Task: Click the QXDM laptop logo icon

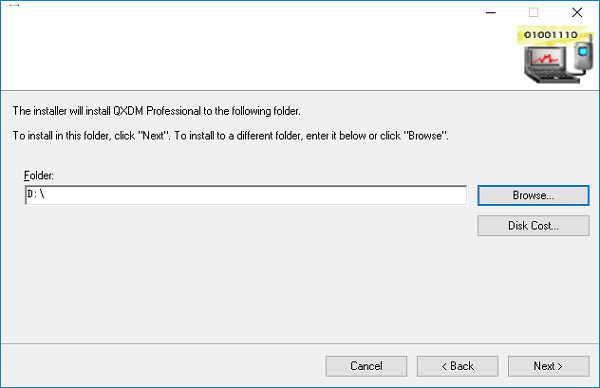Action: coord(555,54)
